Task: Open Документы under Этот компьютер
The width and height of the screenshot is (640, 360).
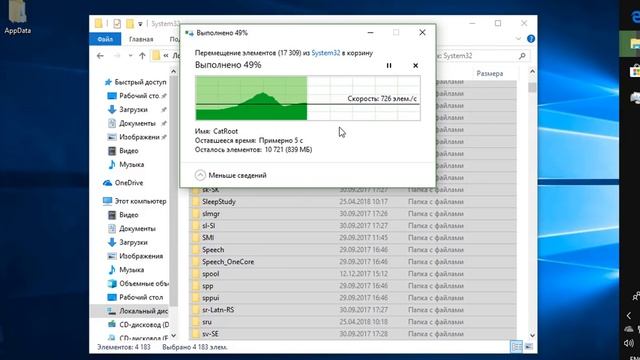Action: pyautogui.click(x=132, y=229)
